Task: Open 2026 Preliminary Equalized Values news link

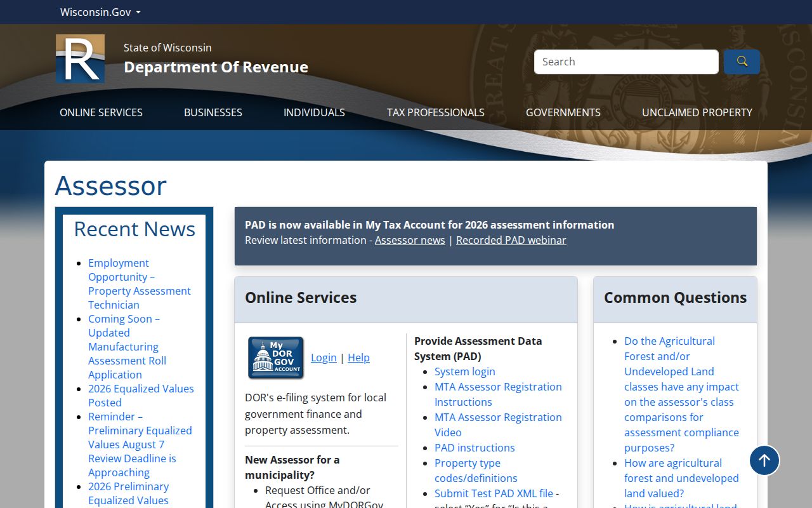Action: click(128, 493)
